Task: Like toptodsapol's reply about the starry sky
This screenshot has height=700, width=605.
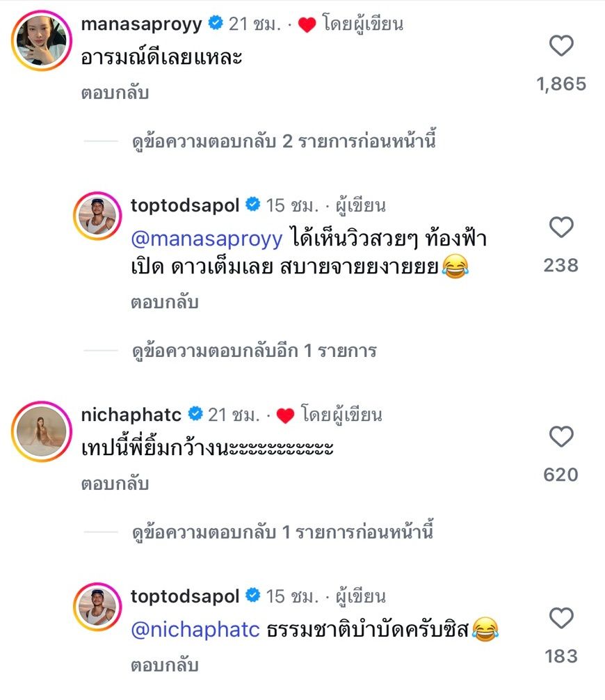Action: pos(561,228)
